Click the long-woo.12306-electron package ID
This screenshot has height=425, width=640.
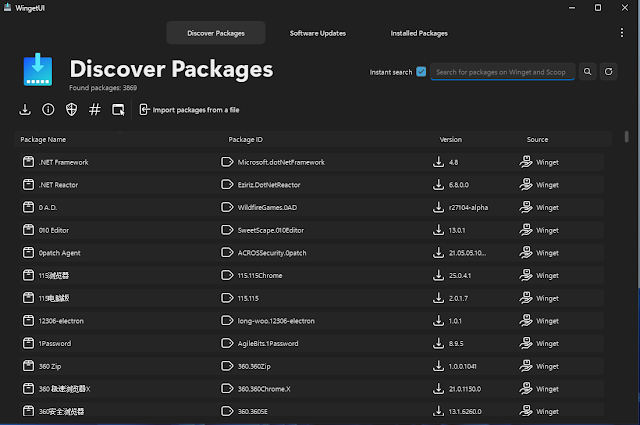coord(276,321)
